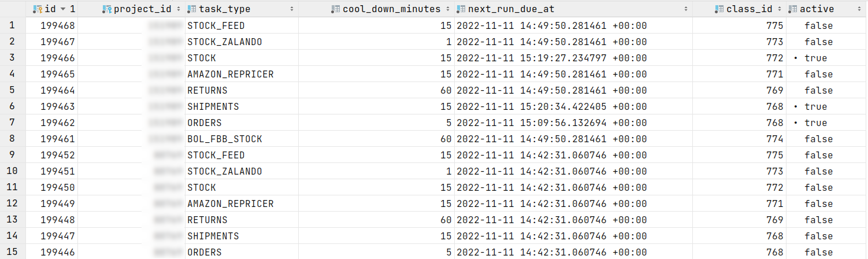The height and width of the screenshot is (259, 868).
Task: Click the class_id column icon
Action: point(719,9)
